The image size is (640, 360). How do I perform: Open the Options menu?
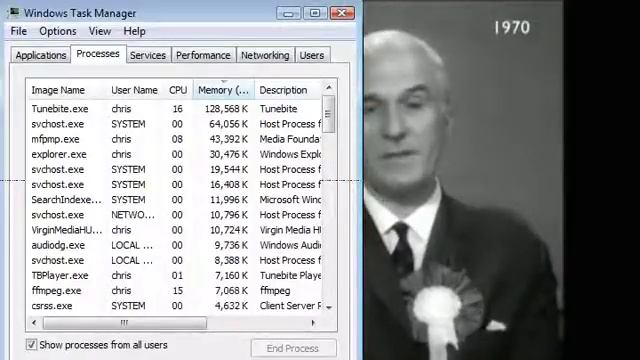click(x=58, y=31)
